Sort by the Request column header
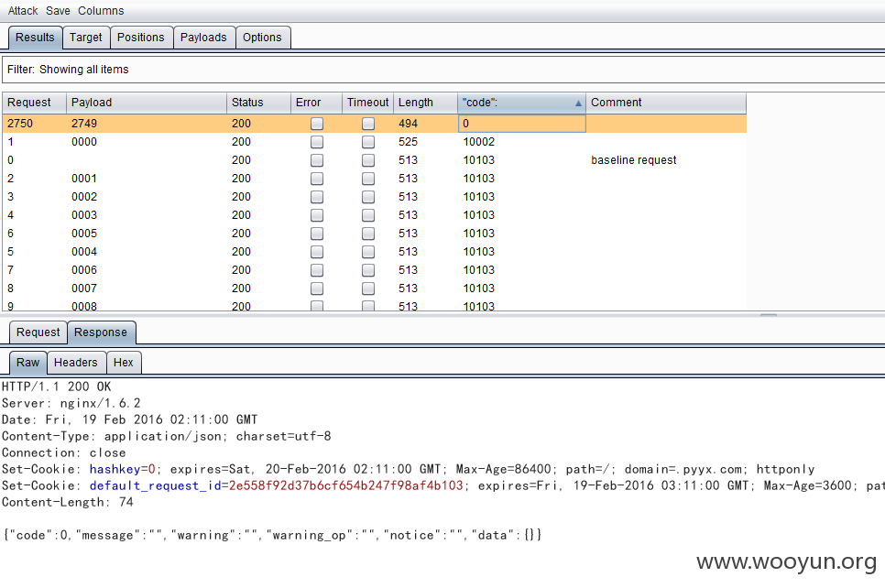Viewport: 885px width, 588px height. click(34, 103)
